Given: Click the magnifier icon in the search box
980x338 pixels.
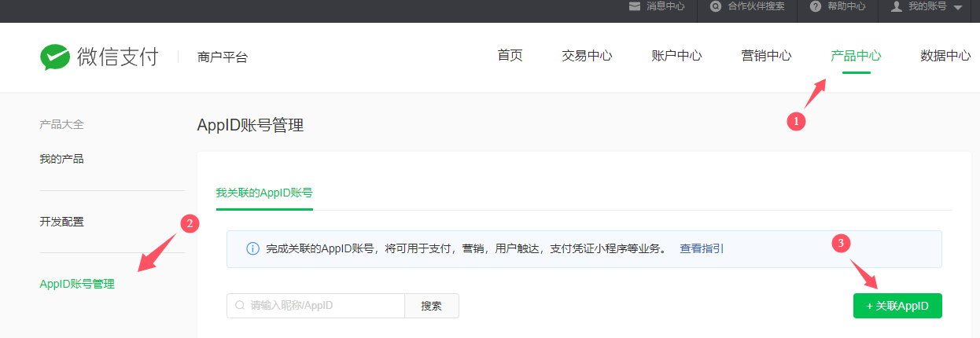Looking at the screenshot, I should click(x=240, y=306).
